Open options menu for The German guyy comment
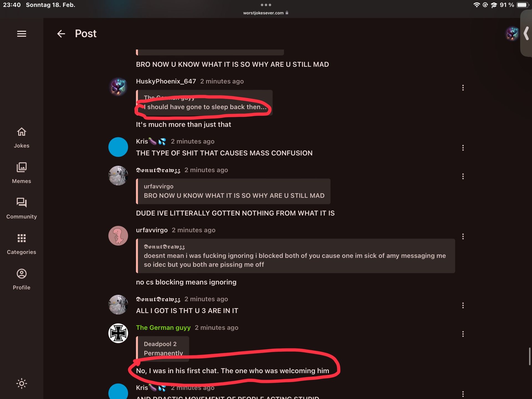The width and height of the screenshot is (532, 399). (463, 334)
